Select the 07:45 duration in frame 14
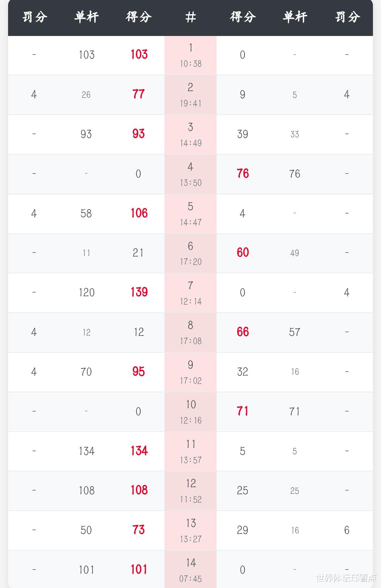 [190, 579]
